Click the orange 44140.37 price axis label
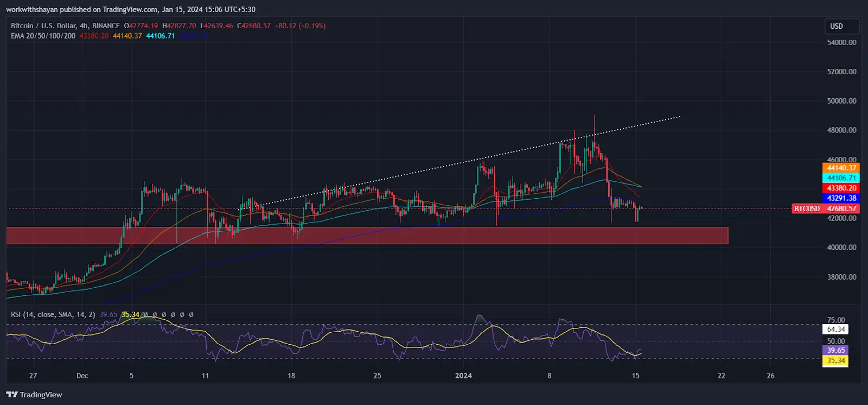The image size is (868, 405). click(841, 168)
